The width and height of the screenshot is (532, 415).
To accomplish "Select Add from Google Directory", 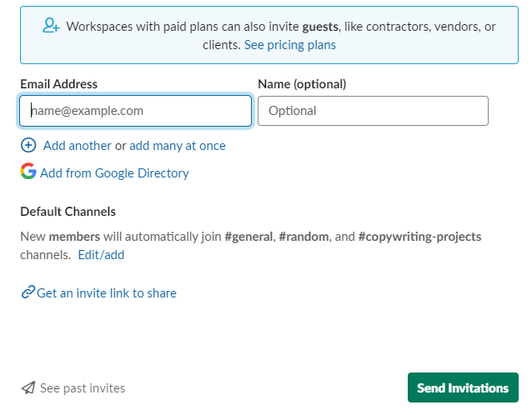I will 114,173.
